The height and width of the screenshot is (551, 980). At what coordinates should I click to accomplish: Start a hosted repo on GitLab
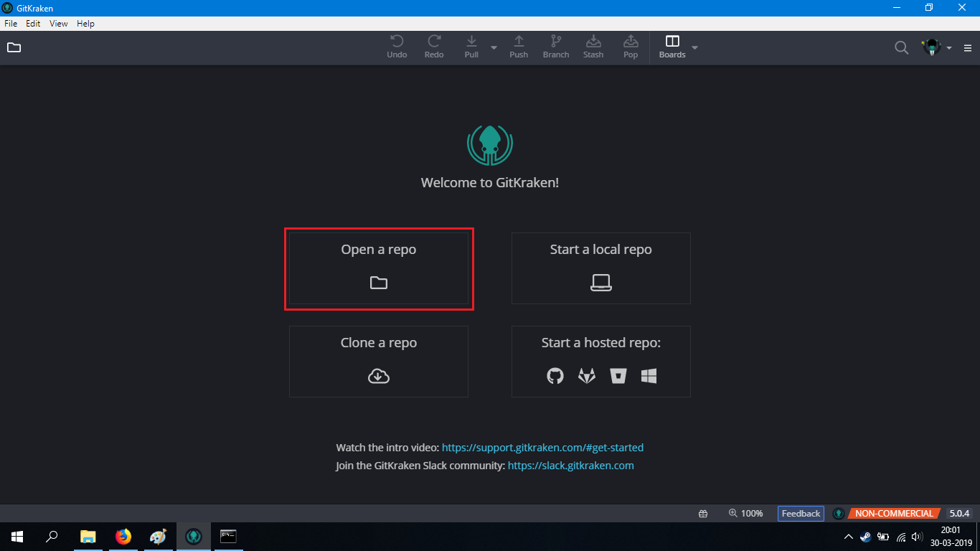coord(587,376)
